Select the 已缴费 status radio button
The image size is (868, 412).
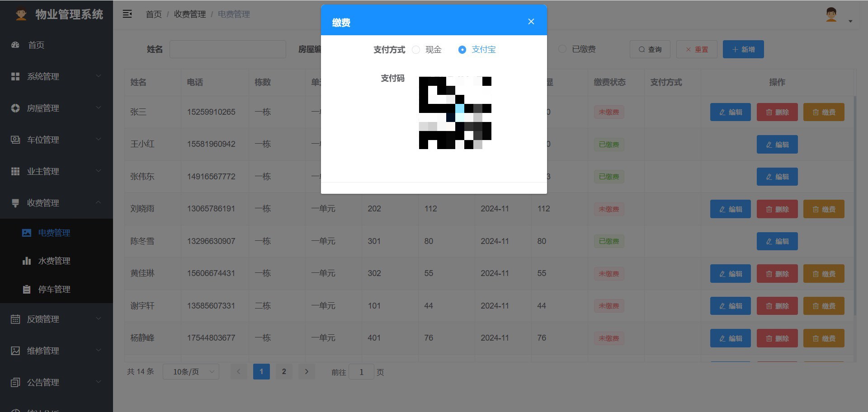pyautogui.click(x=562, y=49)
